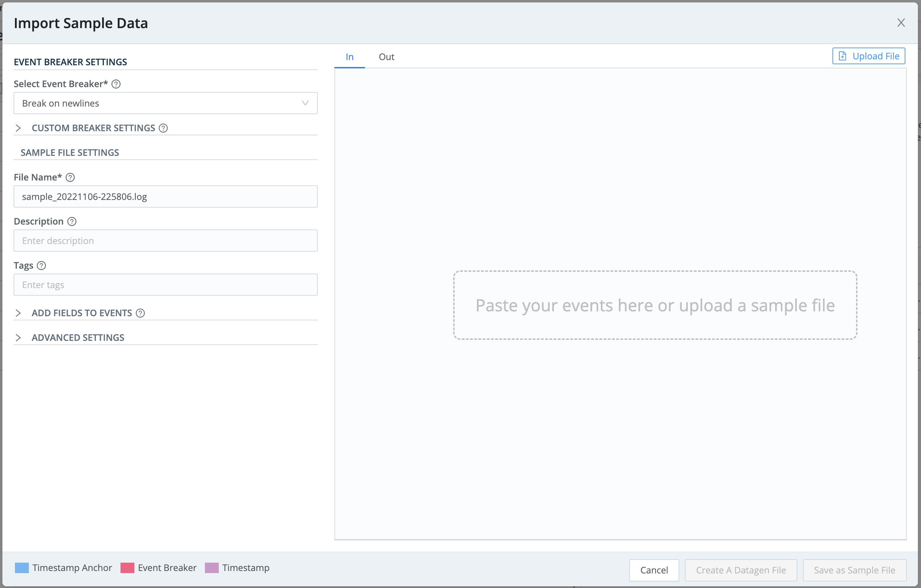
Task: Click the help icon beside Select Event Breaker
Action: [x=116, y=84]
